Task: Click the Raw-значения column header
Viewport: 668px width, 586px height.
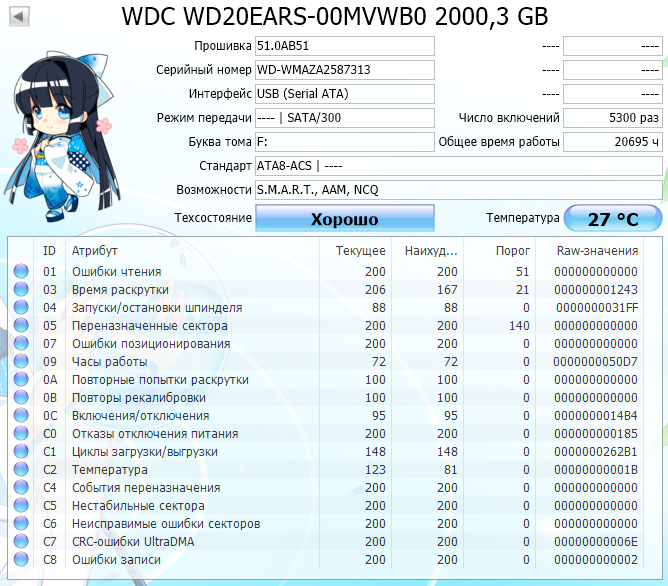Action: point(597,251)
